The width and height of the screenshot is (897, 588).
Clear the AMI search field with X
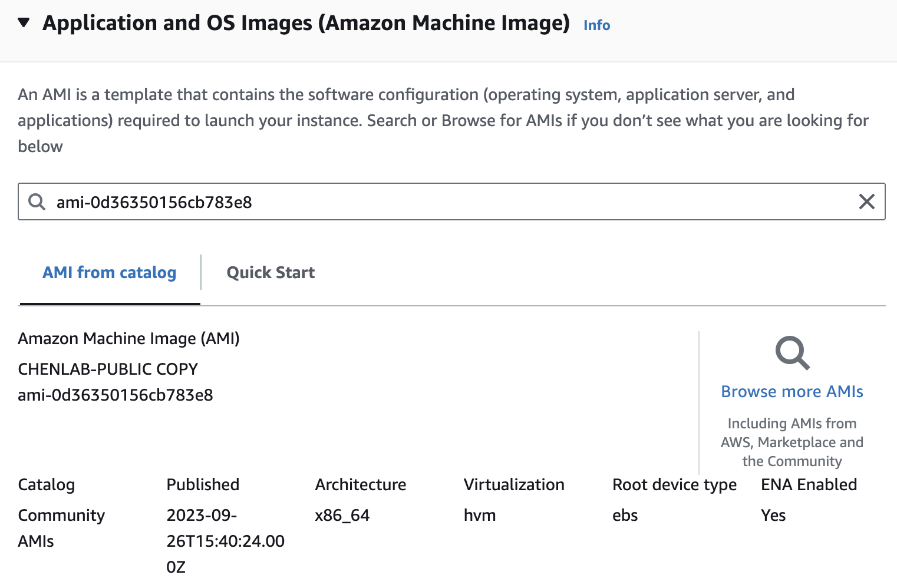click(866, 202)
